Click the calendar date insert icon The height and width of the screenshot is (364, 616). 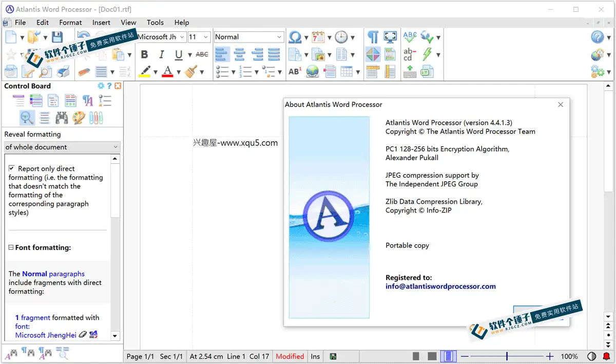(318, 37)
